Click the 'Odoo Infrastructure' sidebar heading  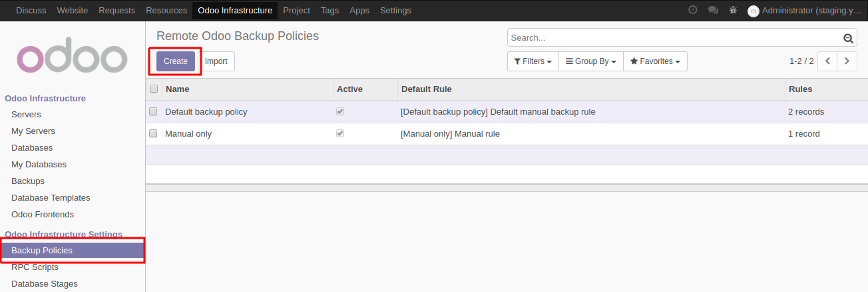pyautogui.click(x=45, y=98)
